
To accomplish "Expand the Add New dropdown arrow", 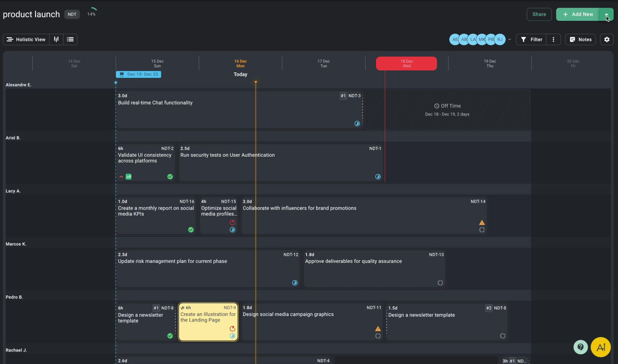I will coord(606,14).
